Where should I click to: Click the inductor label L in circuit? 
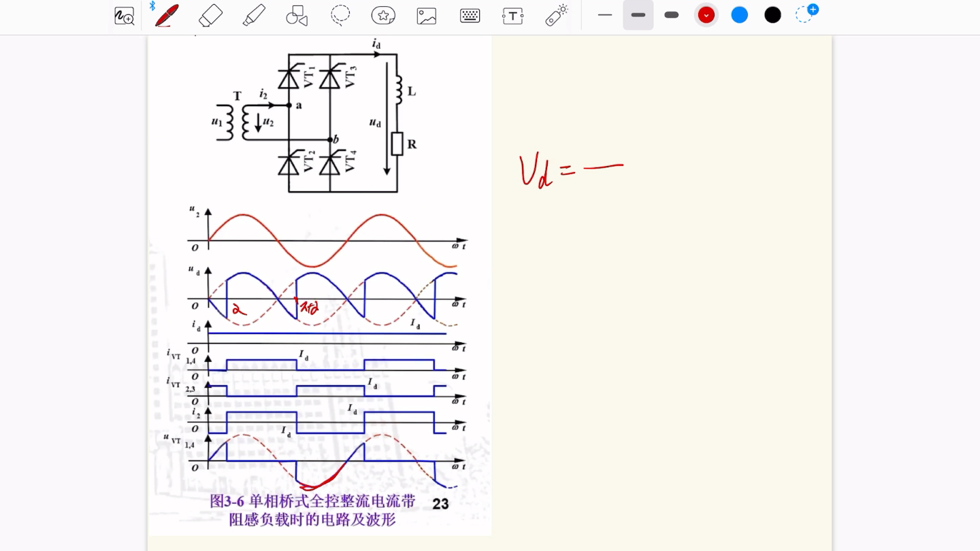pyautogui.click(x=412, y=90)
